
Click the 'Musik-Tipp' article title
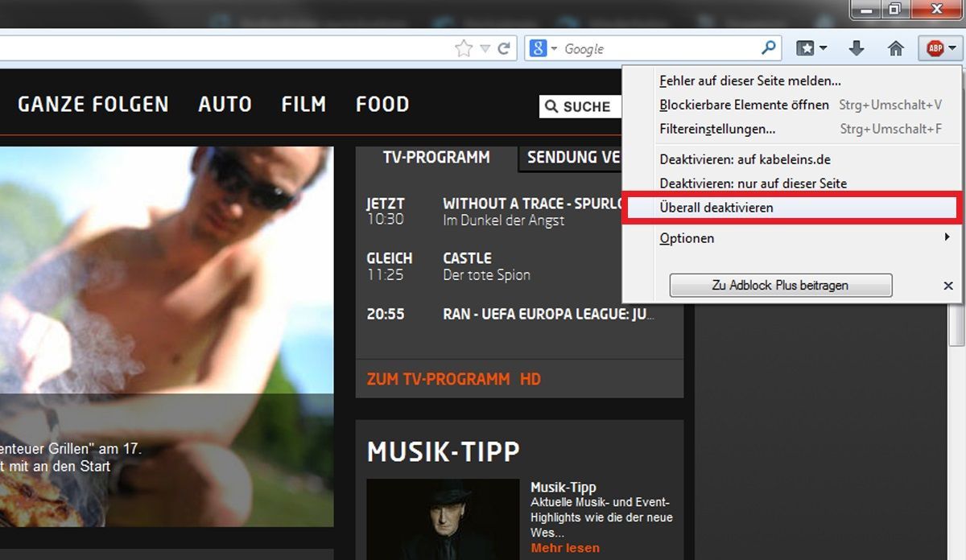coord(563,487)
